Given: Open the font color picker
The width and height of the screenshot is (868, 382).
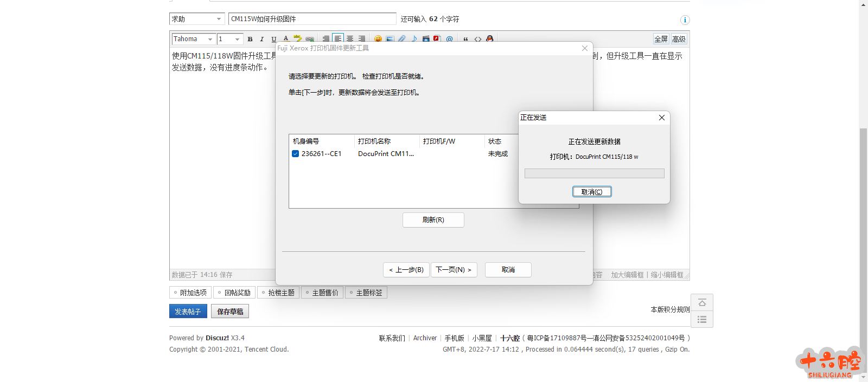Looking at the screenshot, I should [286, 39].
